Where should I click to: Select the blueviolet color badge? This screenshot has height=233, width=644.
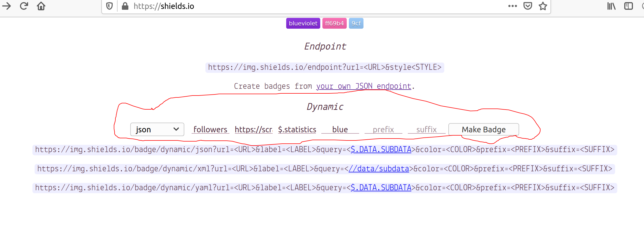point(303,23)
